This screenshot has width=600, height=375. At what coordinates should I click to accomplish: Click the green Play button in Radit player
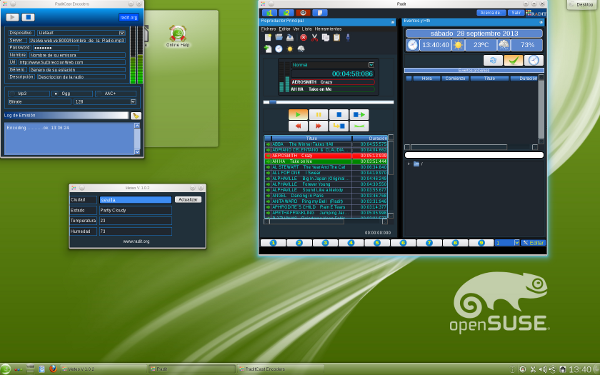(x=298, y=114)
